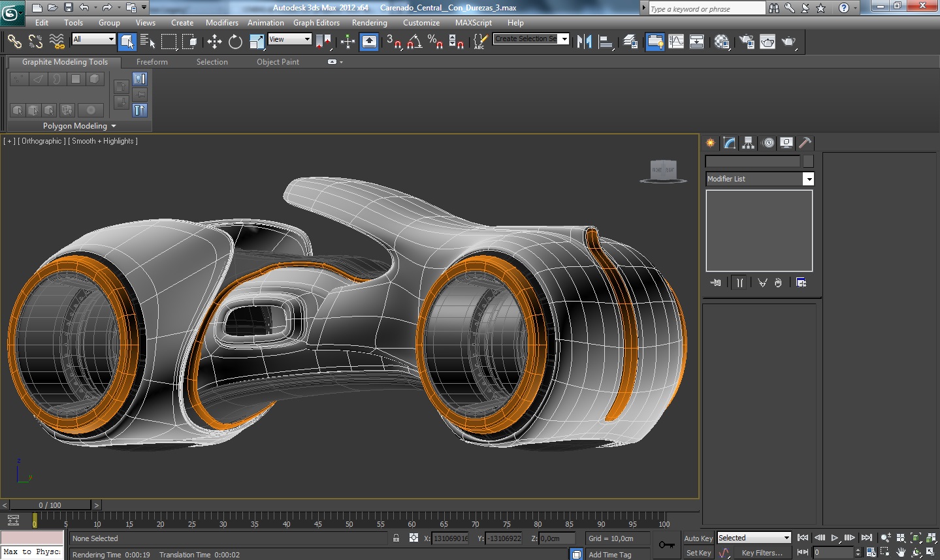Viewport: 940px width, 560px height.
Task: Toggle the Angle Snap tool
Action: pos(414,42)
